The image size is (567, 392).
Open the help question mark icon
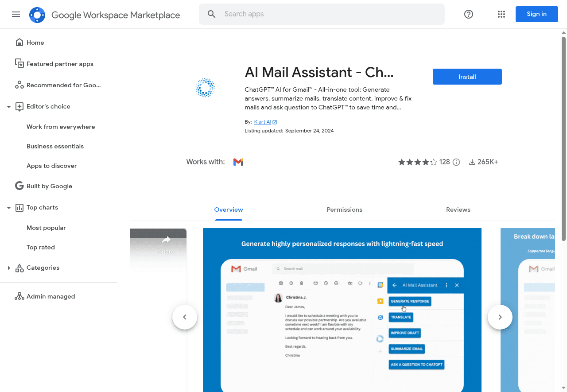(x=468, y=14)
